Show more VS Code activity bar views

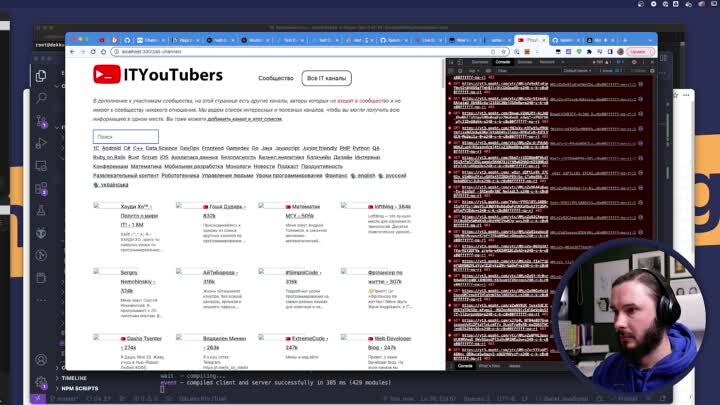pos(41,300)
